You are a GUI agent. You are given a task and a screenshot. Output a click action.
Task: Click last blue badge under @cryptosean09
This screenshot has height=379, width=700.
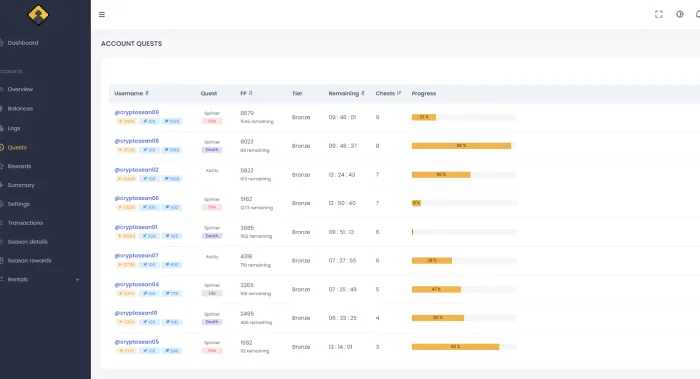pyautogui.click(x=172, y=121)
